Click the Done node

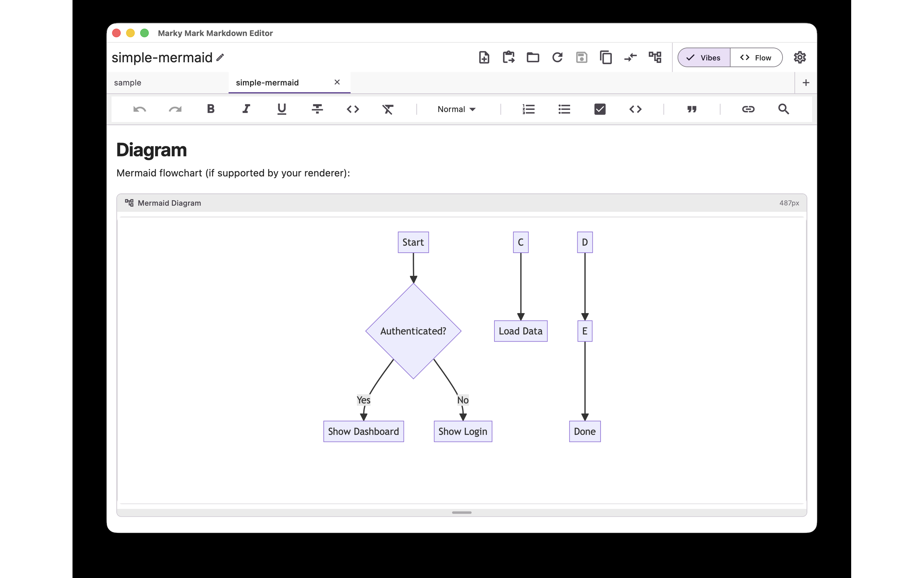[x=585, y=432]
